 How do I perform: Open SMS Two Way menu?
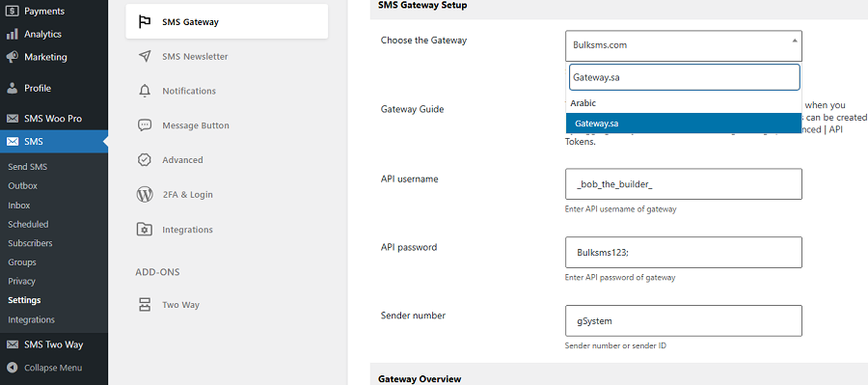54,344
